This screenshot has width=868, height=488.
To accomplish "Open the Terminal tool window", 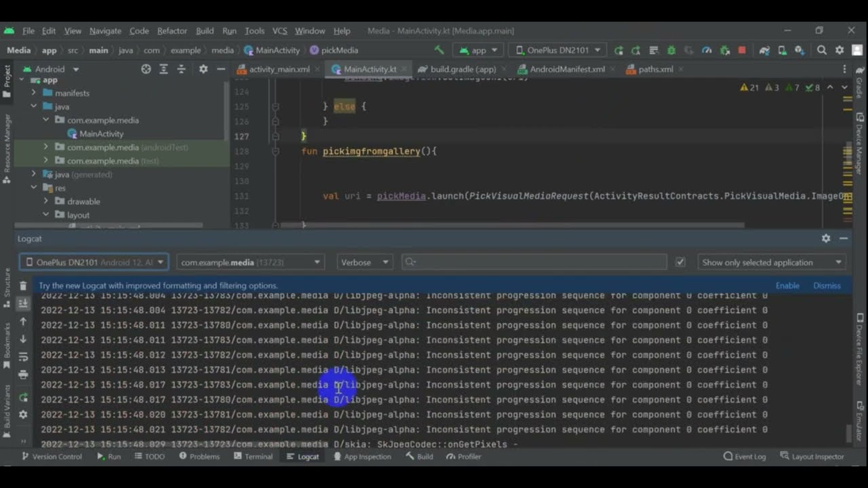I will tap(253, 456).
